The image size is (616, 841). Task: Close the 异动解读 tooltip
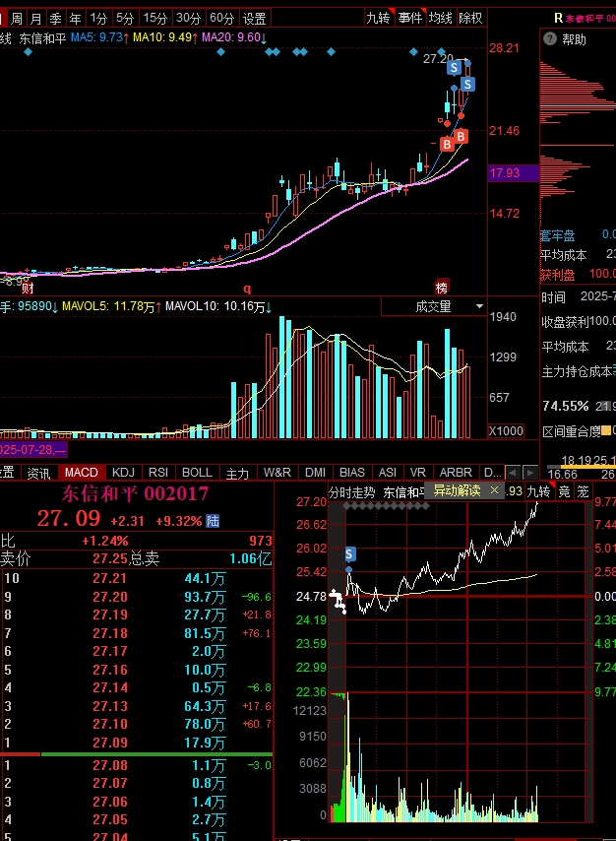pos(494,490)
